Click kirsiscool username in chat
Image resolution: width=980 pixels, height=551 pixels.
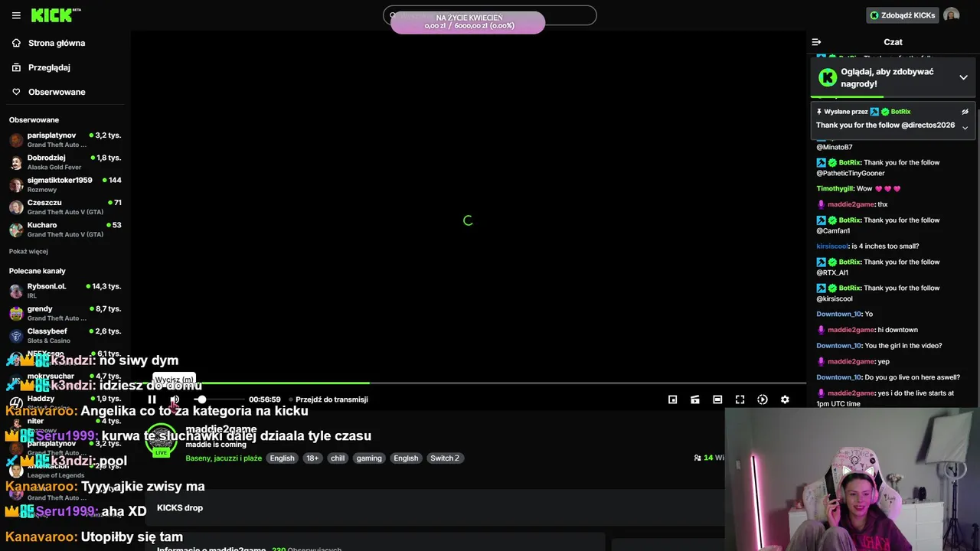click(832, 246)
